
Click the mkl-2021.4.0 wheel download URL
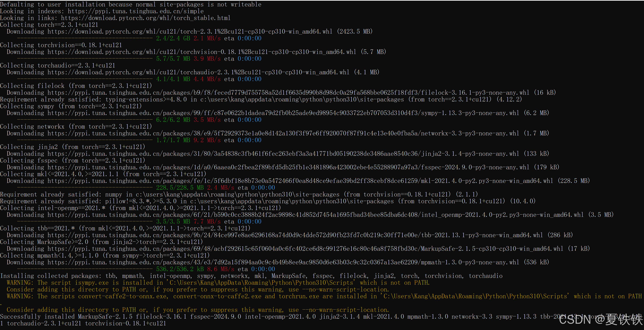(300, 181)
